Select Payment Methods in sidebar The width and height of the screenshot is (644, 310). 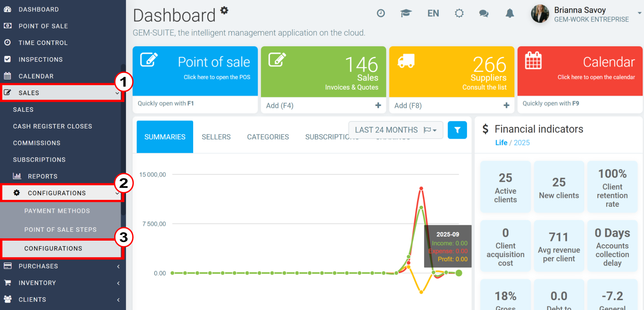[x=57, y=211]
